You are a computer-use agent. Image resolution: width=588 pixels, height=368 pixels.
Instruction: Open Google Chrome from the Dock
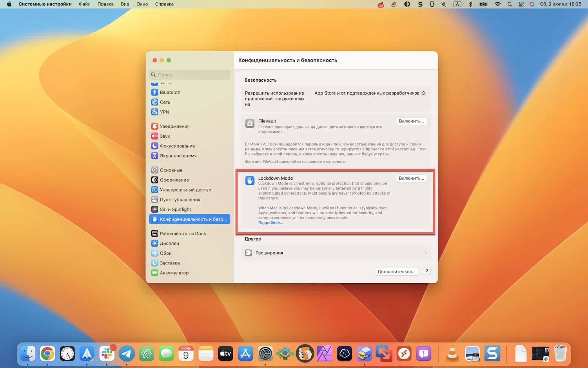coord(47,354)
